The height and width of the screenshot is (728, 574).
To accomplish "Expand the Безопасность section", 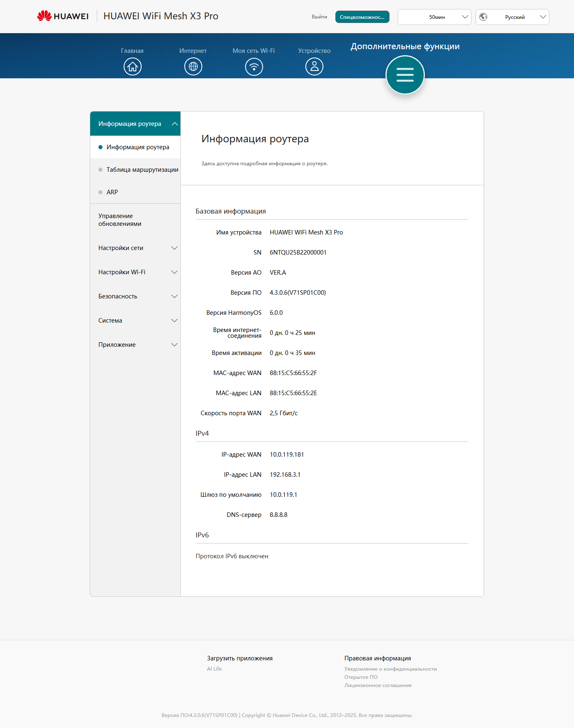I will (x=135, y=296).
